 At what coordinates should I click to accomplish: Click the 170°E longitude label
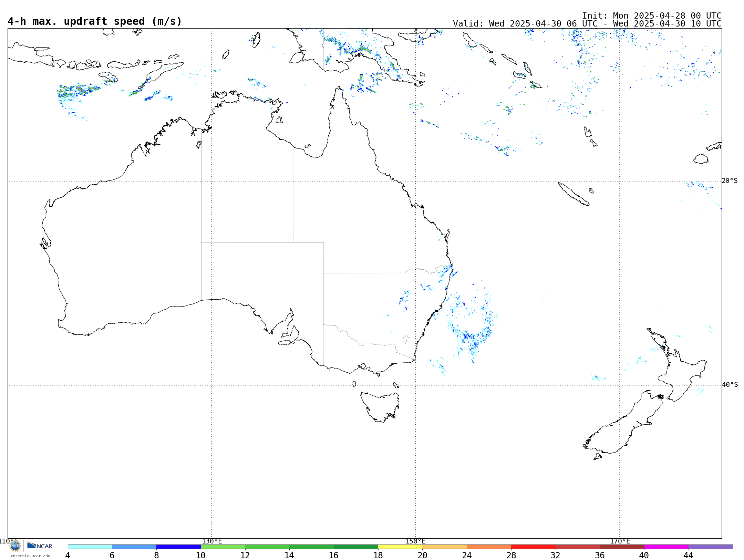[x=620, y=541]
